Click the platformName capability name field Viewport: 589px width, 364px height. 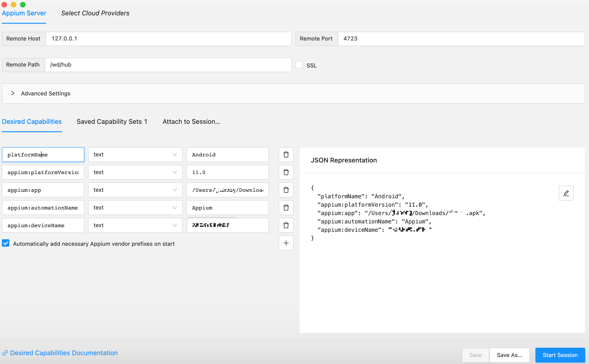(43, 155)
